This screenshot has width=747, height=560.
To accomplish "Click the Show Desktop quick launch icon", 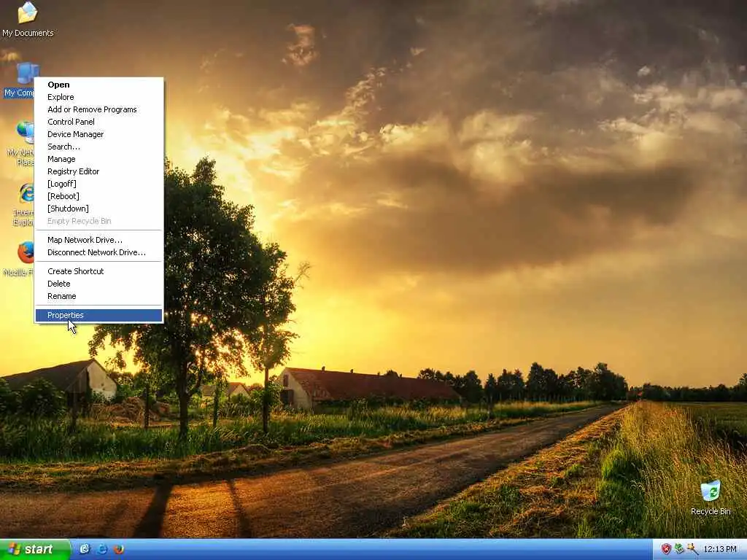I will [x=85, y=549].
